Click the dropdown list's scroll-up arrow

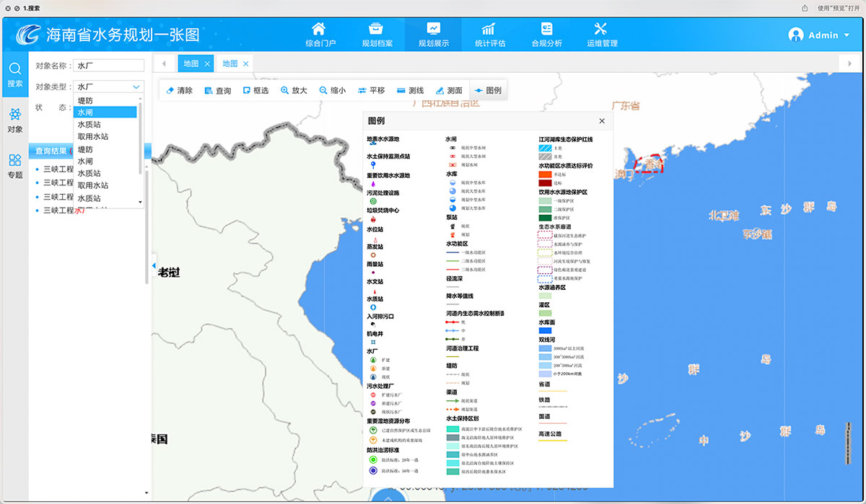140,99
